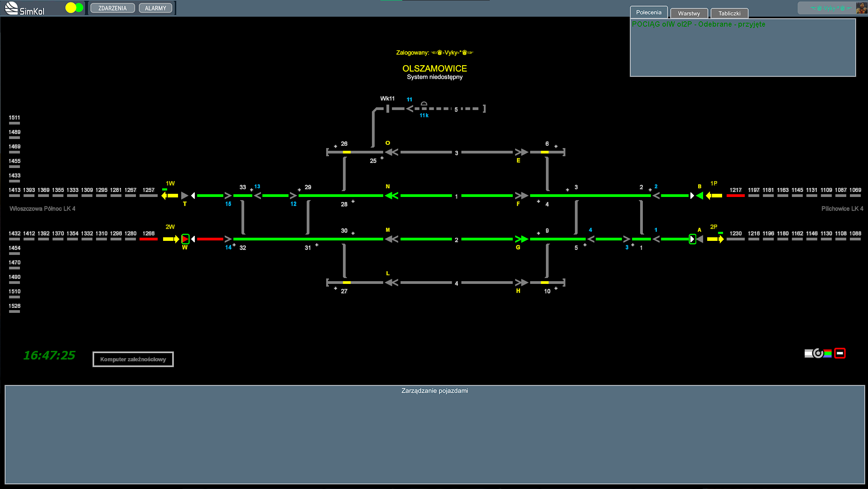Click the red-green-blue striped layers icon

point(828,354)
